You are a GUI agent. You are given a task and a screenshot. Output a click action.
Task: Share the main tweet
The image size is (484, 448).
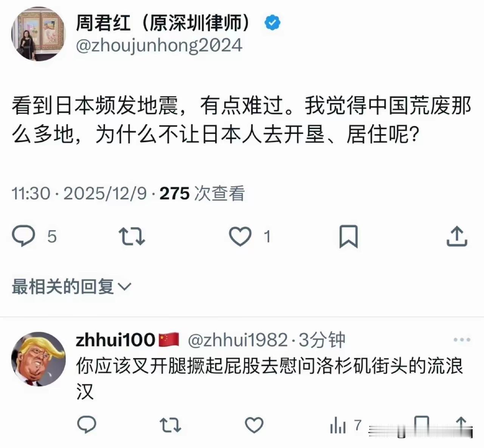(456, 236)
